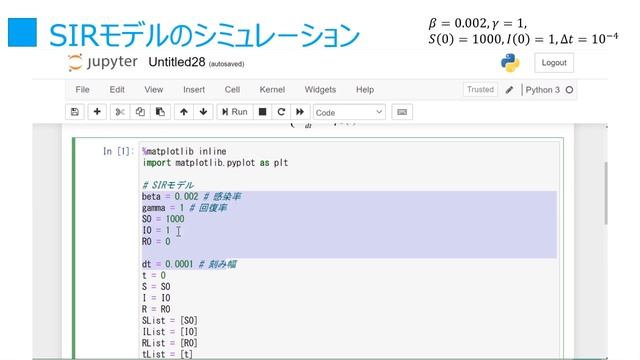Click the Trusted notebook button
This screenshot has height=360, width=640.
point(480,90)
